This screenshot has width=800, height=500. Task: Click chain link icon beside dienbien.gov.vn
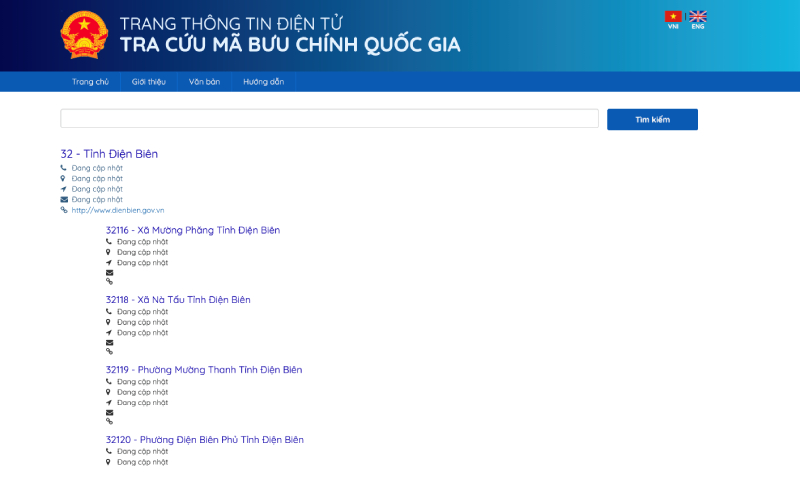pos(64,210)
